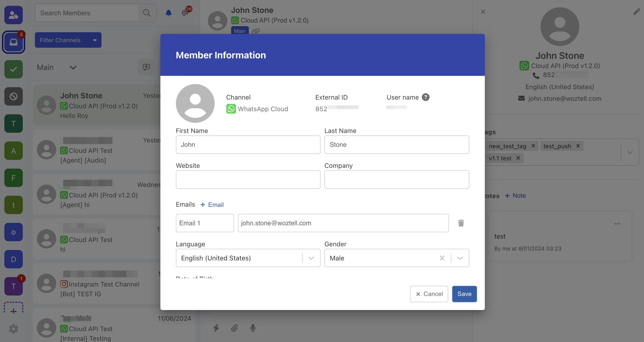Screen dimensions: 644x342
Task: Open the Filter Channels dropdown
Action: (68, 40)
